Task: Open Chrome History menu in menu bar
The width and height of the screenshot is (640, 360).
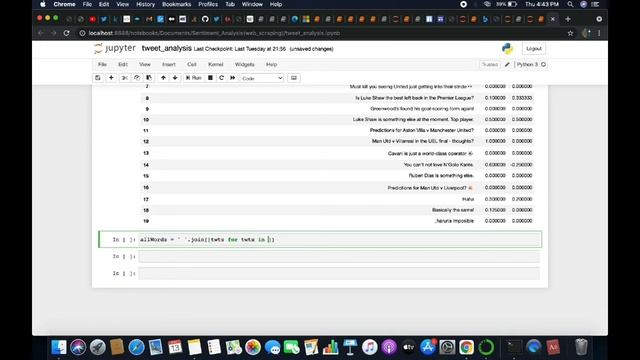Action: [145, 4]
